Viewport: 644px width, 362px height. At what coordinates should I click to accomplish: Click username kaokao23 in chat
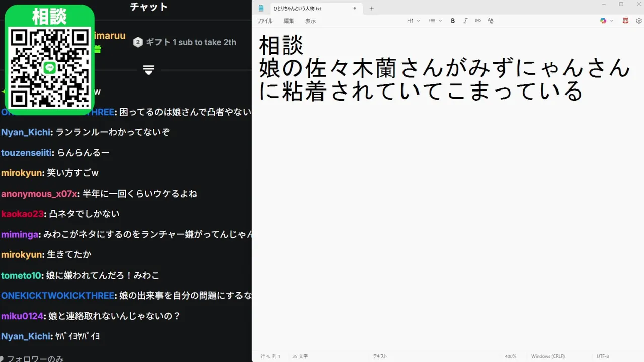pyautogui.click(x=23, y=214)
